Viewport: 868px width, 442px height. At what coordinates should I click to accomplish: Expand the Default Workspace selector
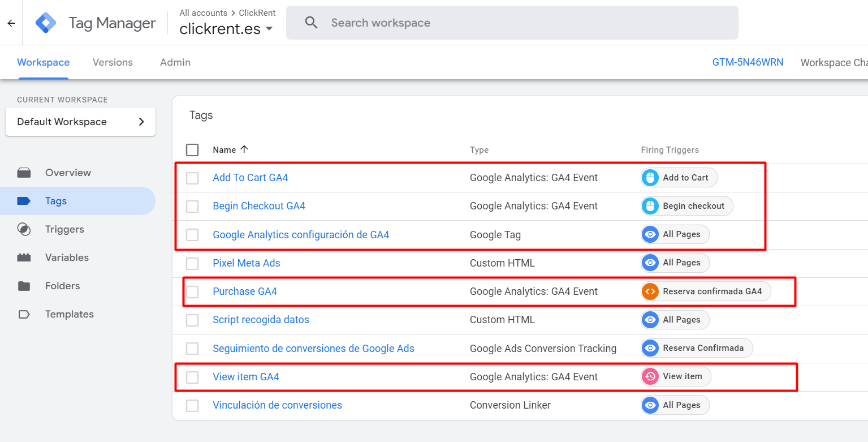(x=80, y=122)
